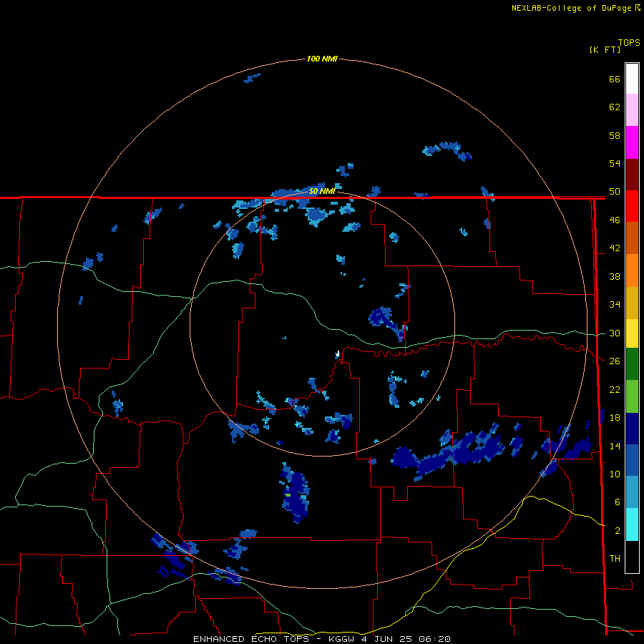Viewport: 644px width, 644px height.
Task: Select the burnt orange swatch beside 42
Action: pyautogui.click(x=632, y=238)
